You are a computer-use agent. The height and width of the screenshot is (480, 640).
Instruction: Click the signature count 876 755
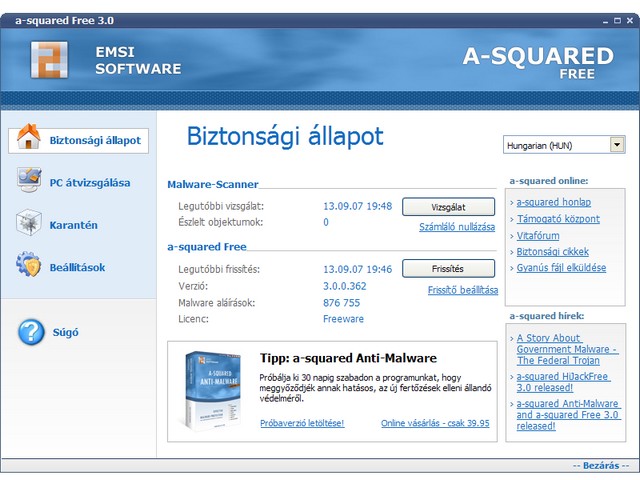pos(342,303)
